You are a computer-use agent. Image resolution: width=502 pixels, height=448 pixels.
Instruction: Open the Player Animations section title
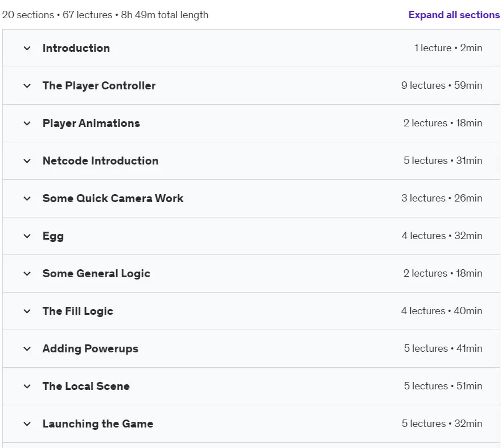click(x=91, y=123)
